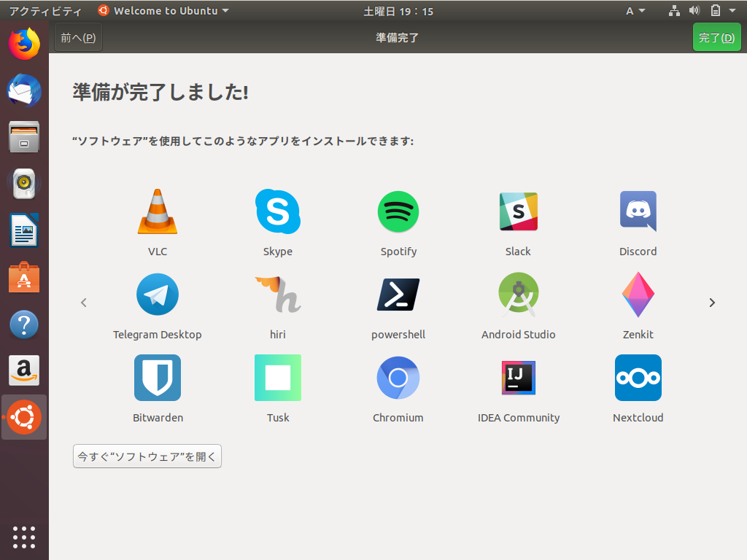Select the Tusk app icon
The width and height of the screenshot is (747, 560).
[278, 378]
